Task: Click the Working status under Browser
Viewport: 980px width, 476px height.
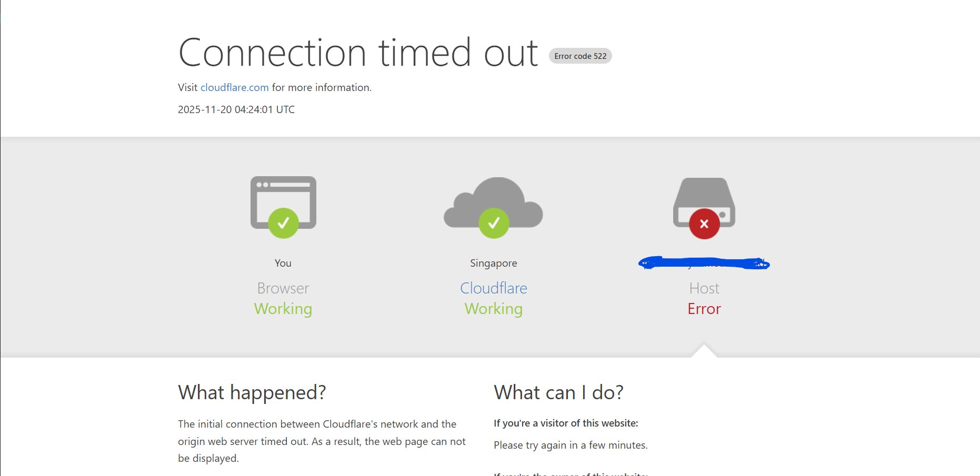Action: click(283, 309)
